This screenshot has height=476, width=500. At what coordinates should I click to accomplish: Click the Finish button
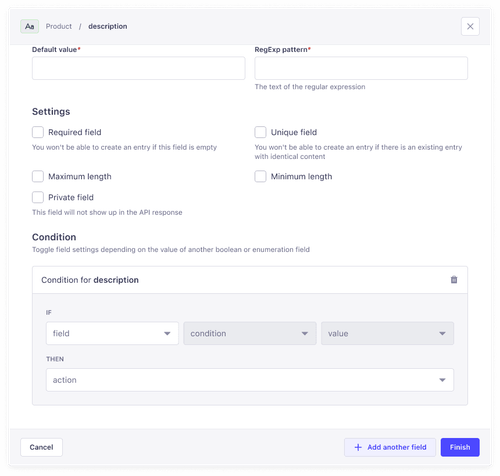[460, 447]
